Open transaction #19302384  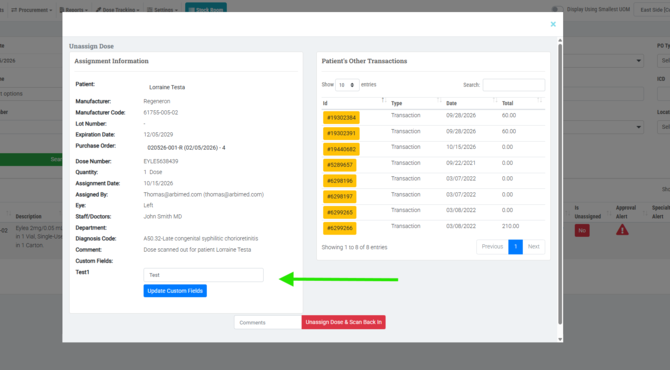(x=341, y=117)
